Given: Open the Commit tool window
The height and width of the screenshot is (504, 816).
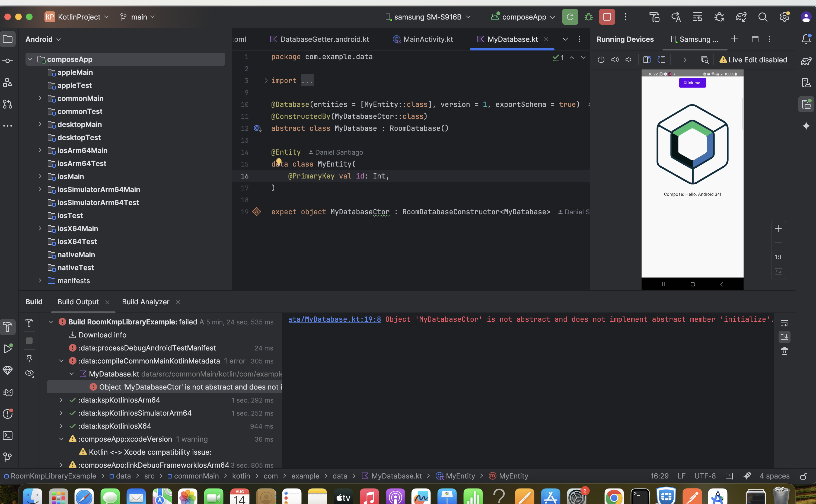Looking at the screenshot, I should pyautogui.click(x=8, y=61).
